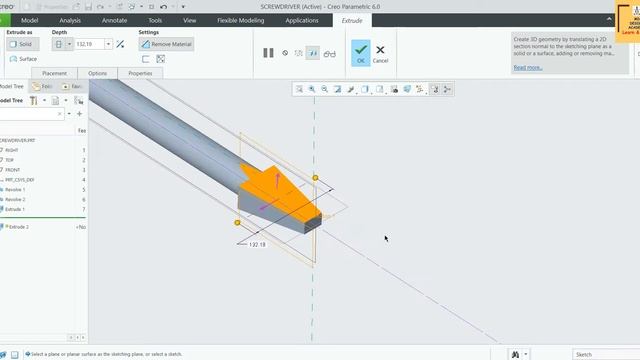Open the depth type dropdown arrow
The height and width of the screenshot is (360, 640).
click(69, 44)
